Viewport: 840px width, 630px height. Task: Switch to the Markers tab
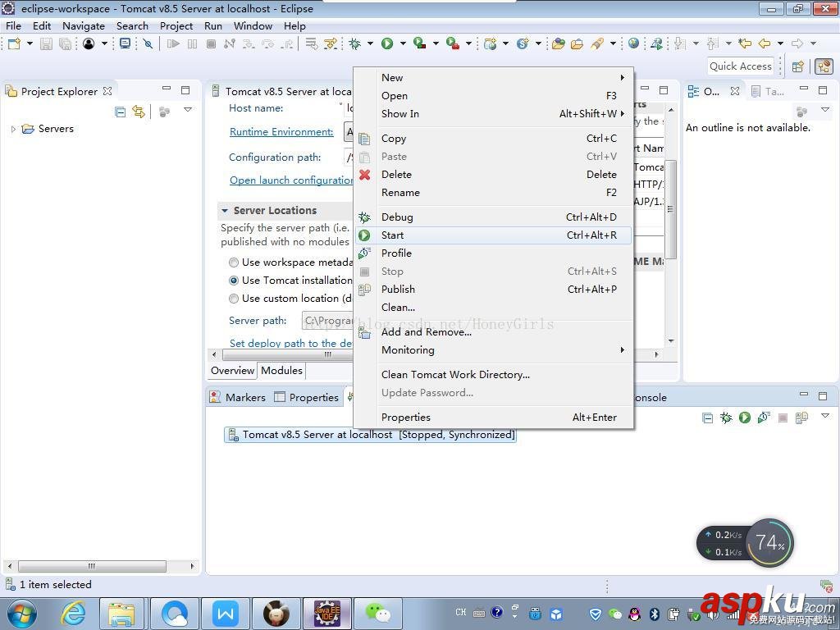tap(239, 398)
